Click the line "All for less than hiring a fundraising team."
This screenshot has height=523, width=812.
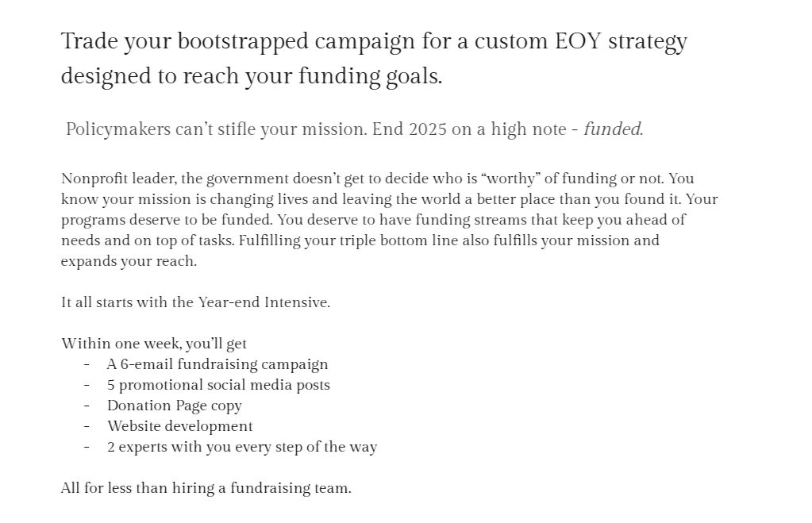206,488
